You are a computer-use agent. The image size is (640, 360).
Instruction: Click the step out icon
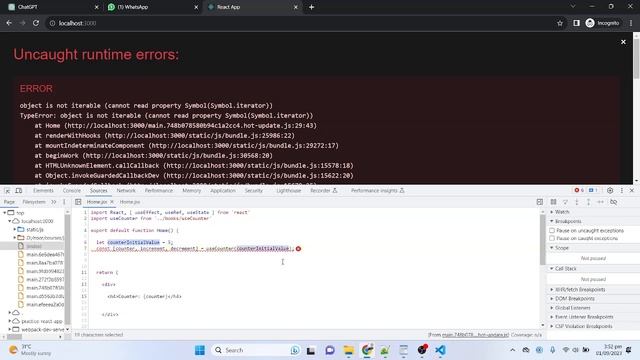[x=589, y=202]
